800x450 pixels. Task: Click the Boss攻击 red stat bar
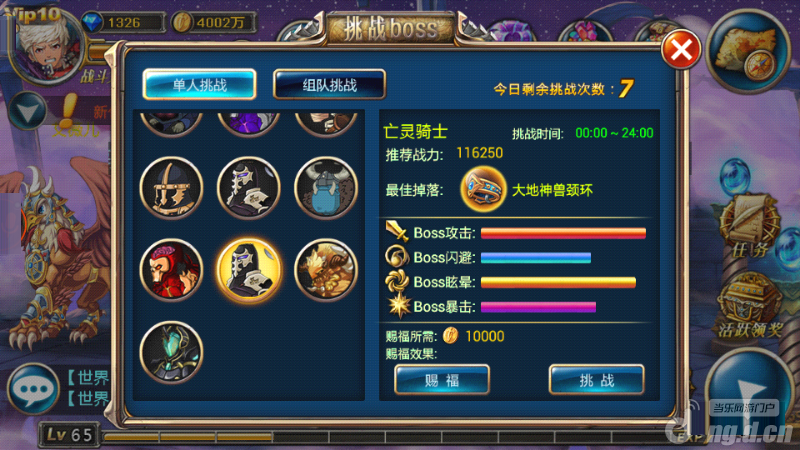[x=563, y=233]
